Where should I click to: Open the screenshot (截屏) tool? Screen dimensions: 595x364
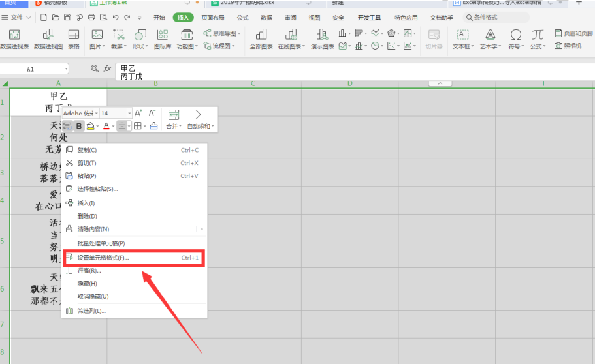coord(119,39)
